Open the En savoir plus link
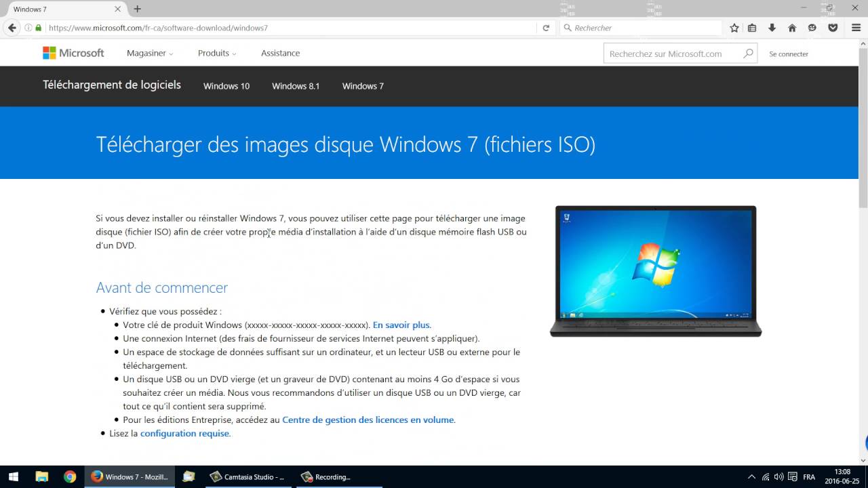Image resolution: width=868 pixels, height=488 pixels. (x=401, y=325)
